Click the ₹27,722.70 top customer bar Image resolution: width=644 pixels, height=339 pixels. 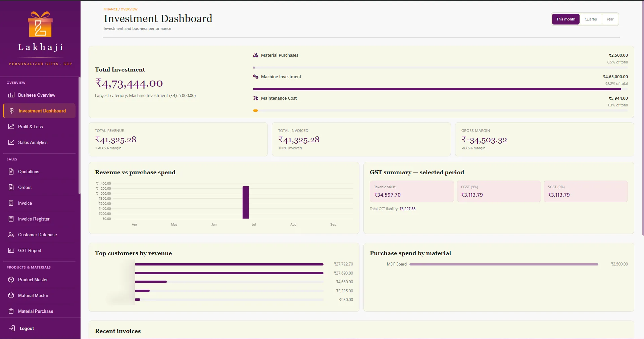tap(229, 264)
